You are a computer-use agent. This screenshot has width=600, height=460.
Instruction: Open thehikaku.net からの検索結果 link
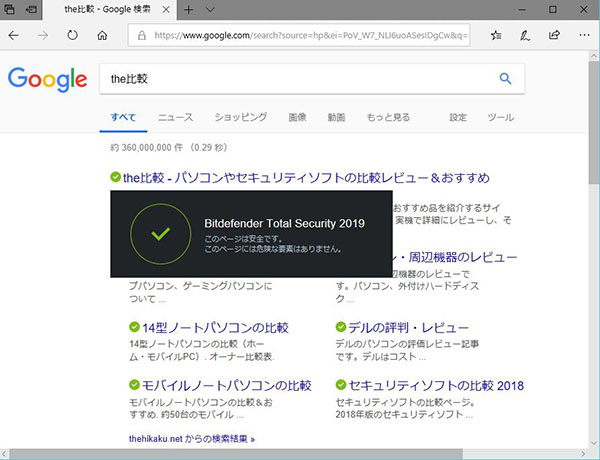tap(192, 439)
